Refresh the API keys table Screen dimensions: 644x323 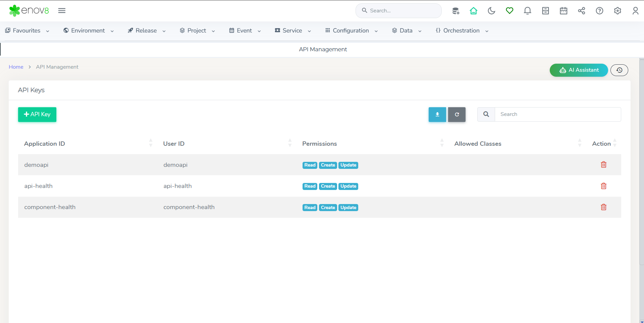(x=457, y=115)
